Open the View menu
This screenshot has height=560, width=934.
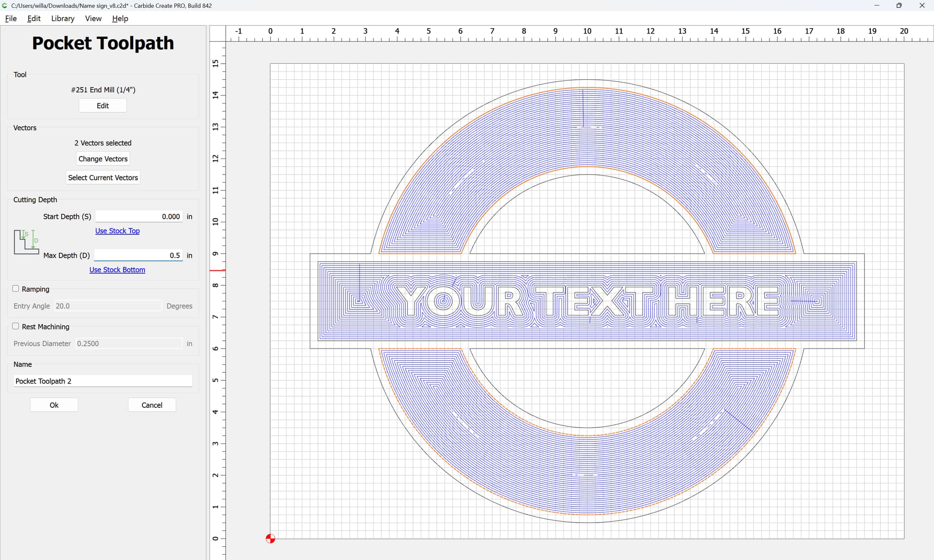pos(93,18)
